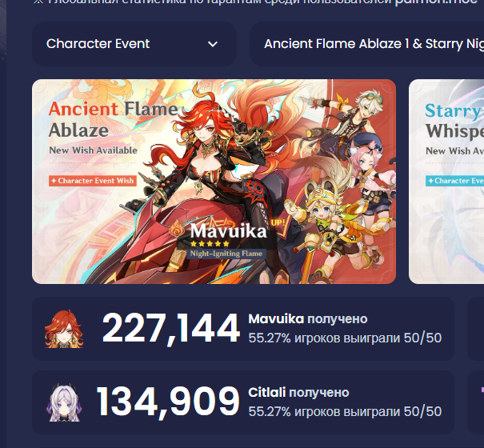This screenshot has height=448, width=484.
Task: Click the five-star rating under Mavuika
Action: point(210,244)
